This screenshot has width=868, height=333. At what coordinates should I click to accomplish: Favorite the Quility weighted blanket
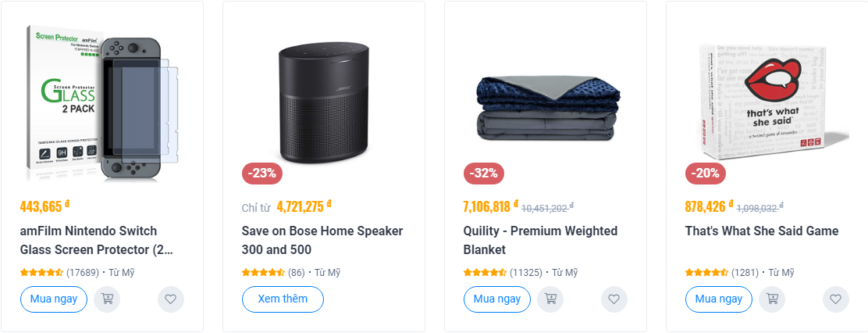tap(614, 299)
